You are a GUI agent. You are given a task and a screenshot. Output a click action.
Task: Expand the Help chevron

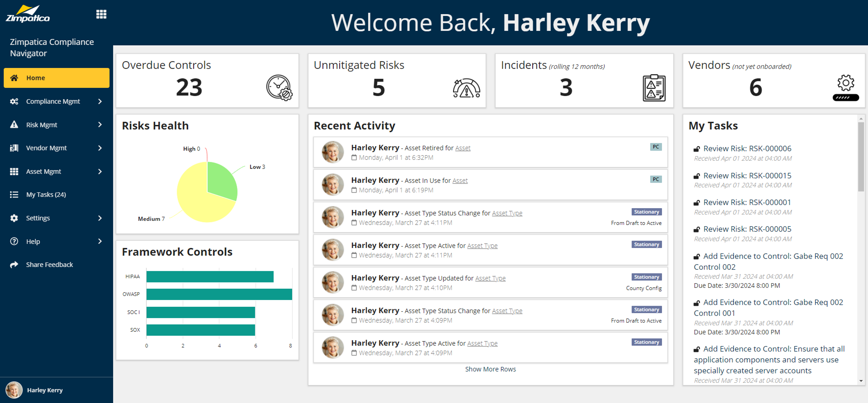click(100, 242)
